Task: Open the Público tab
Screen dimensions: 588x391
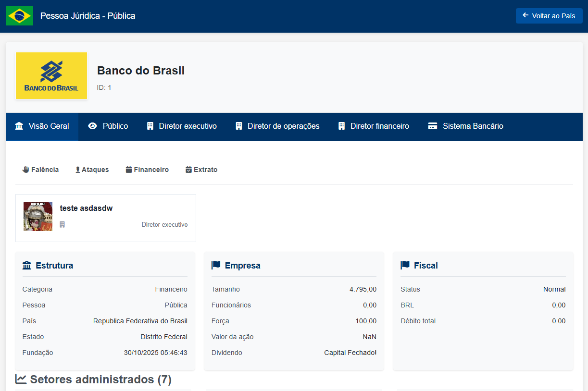Action: pyautogui.click(x=108, y=126)
